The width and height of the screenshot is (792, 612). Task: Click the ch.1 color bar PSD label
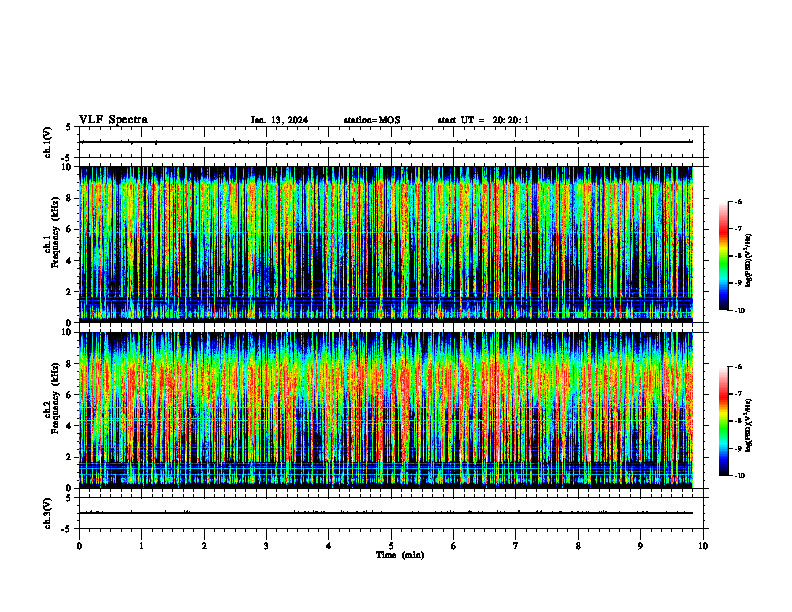pyautogui.click(x=749, y=260)
